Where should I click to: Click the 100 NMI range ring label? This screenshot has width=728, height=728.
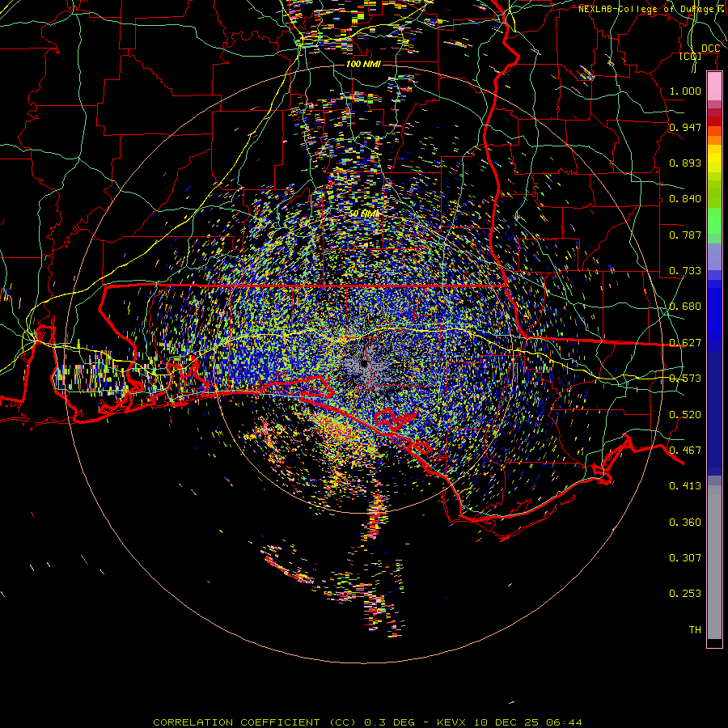point(363,64)
